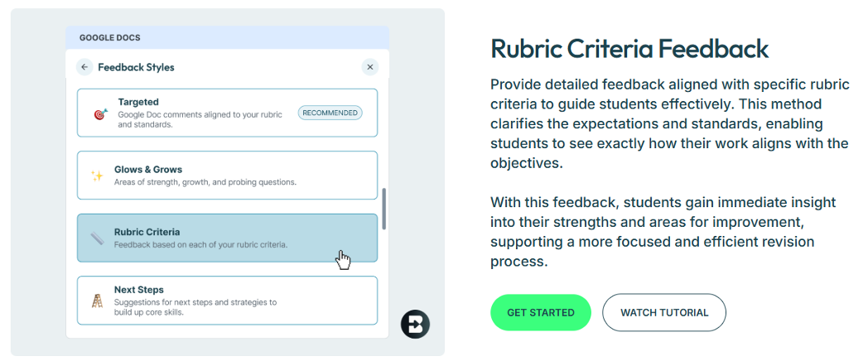Click the ladder icon on Next Steps
This screenshot has height=361, width=868.
pos(97,301)
